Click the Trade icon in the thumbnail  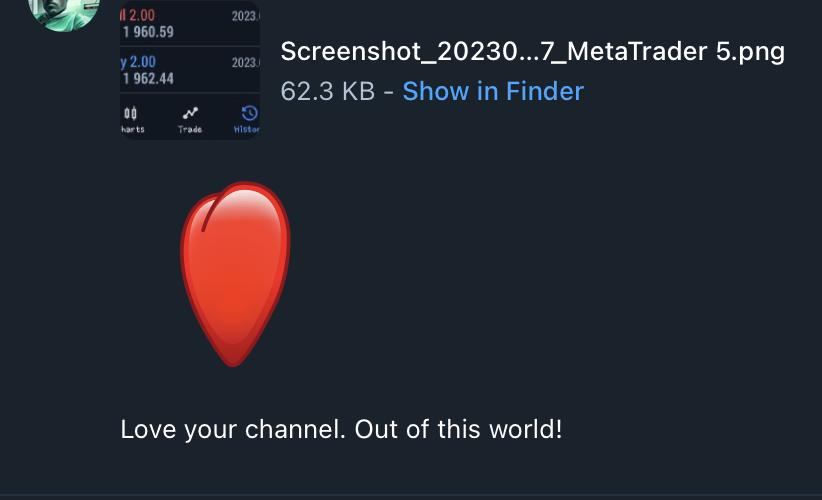click(190, 113)
